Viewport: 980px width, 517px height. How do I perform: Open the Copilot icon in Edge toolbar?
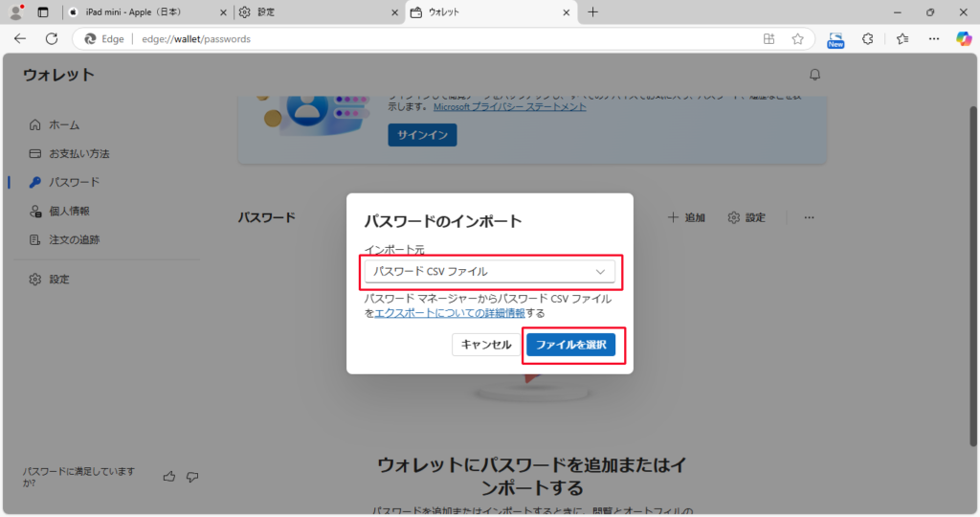964,39
